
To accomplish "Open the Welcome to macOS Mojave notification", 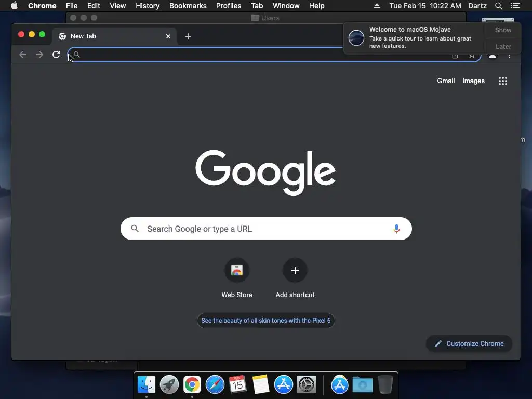I will pos(414,38).
